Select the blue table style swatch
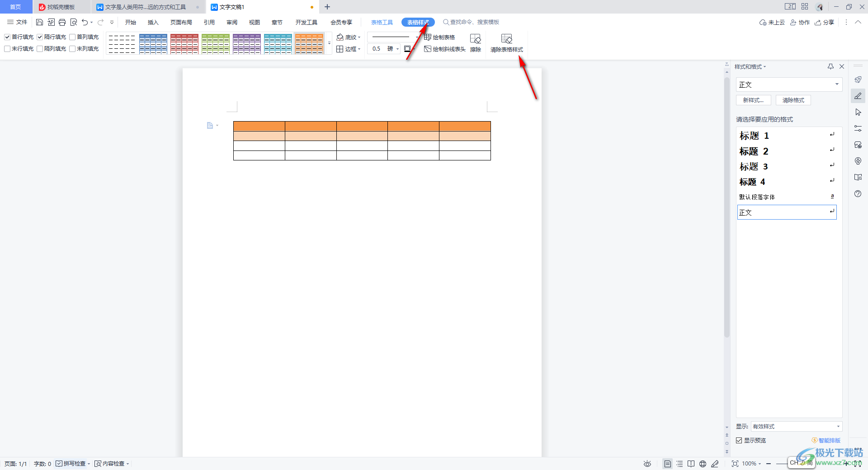 (x=153, y=44)
